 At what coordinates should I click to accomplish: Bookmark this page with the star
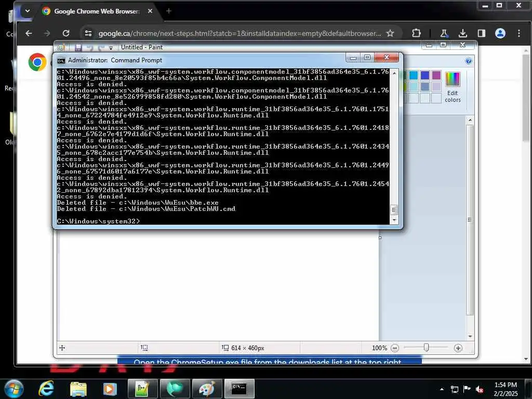click(390, 33)
